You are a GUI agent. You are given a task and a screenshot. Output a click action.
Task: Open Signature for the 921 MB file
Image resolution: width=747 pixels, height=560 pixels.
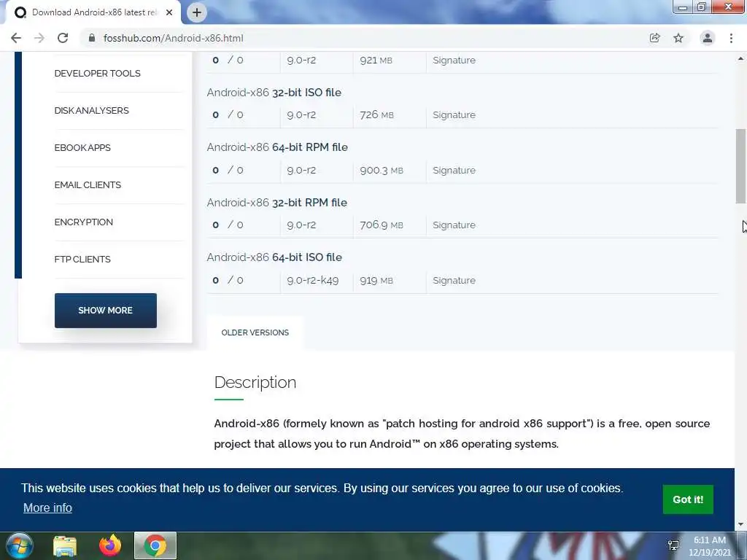(454, 60)
